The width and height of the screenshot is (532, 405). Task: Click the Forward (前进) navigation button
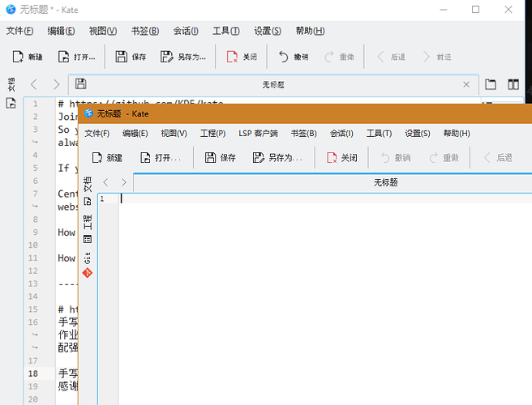click(435, 57)
